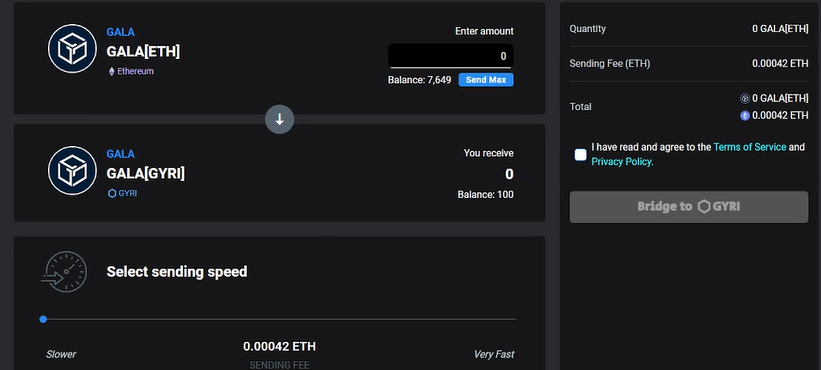The height and width of the screenshot is (370, 821).
Task: Click the GALA[GYRI] token logo icon
Action: (x=72, y=171)
